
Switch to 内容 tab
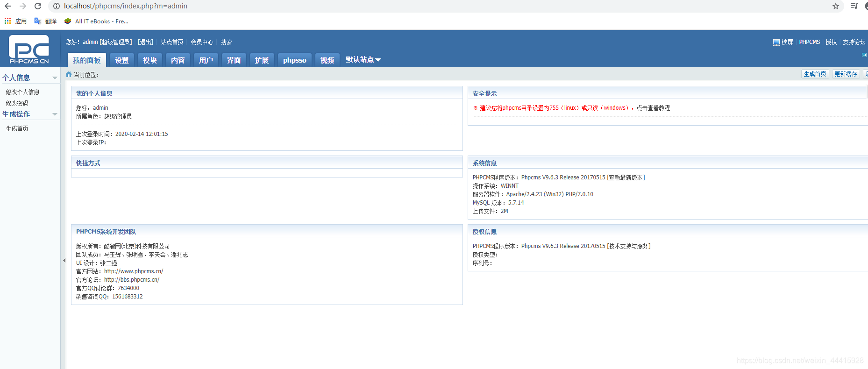coord(178,60)
